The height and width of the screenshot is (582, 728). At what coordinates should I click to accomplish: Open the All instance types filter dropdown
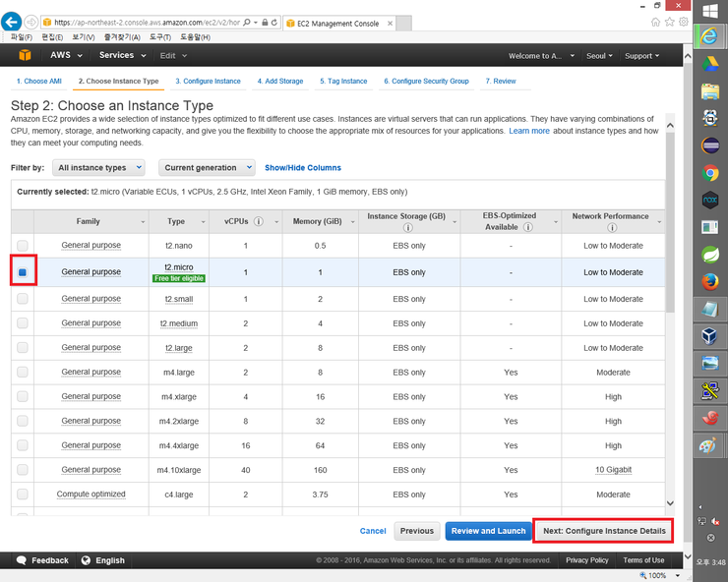96,168
